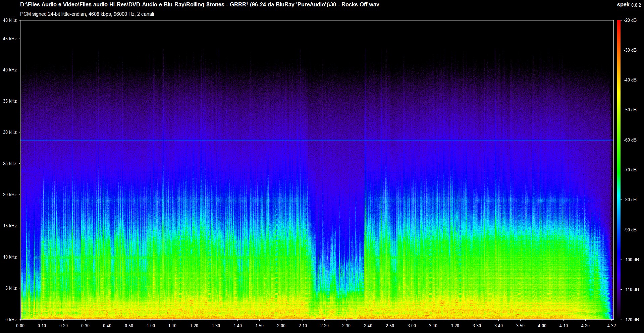The width and height of the screenshot is (644, 333).
Task: Click the 0 kHz frequency axis label
Action: 11,320
